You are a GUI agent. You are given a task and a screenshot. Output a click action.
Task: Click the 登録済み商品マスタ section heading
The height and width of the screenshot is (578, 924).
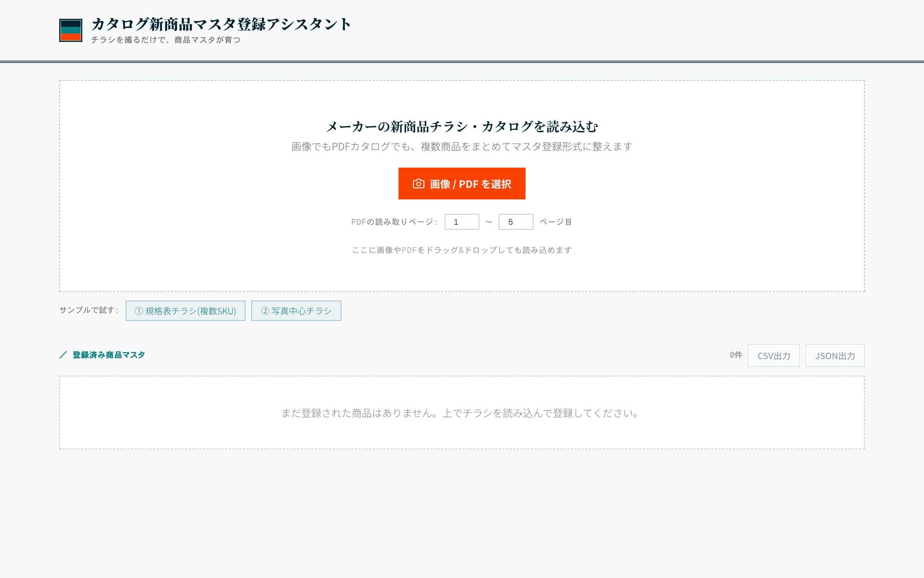(x=108, y=355)
